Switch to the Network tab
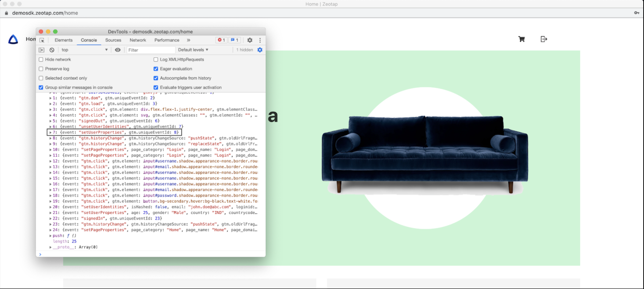The height and width of the screenshot is (289, 644). click(138, 40)
